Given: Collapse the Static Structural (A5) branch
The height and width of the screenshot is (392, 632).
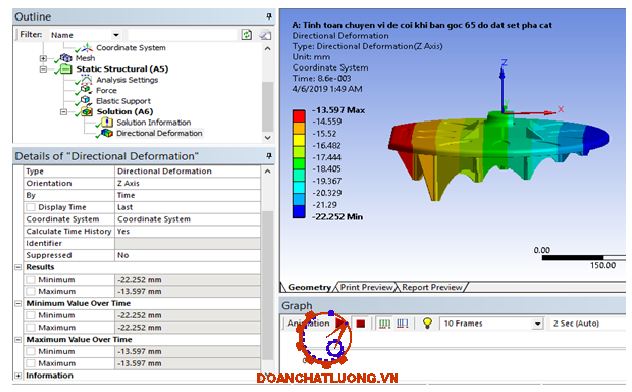Looking at the screenshot, I should (x=44, y=69).
